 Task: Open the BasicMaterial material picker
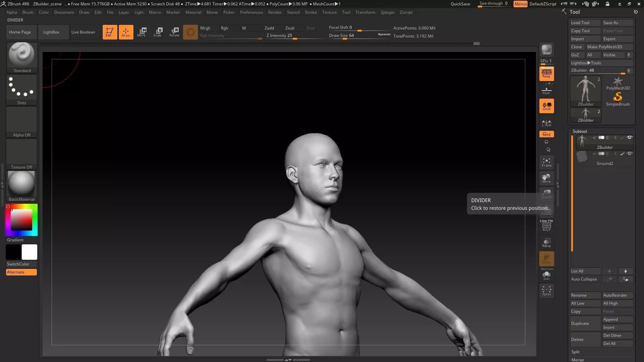[x=21, y=186]
